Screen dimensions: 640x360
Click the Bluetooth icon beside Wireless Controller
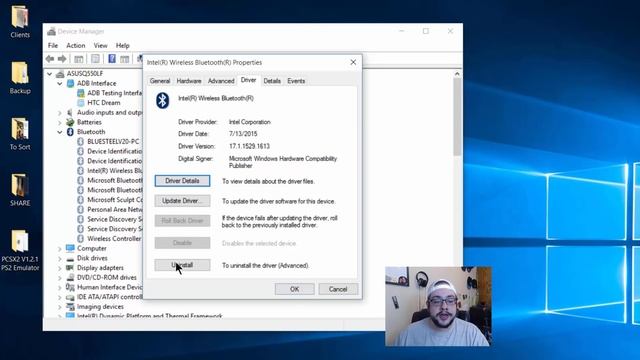point(80,239)
